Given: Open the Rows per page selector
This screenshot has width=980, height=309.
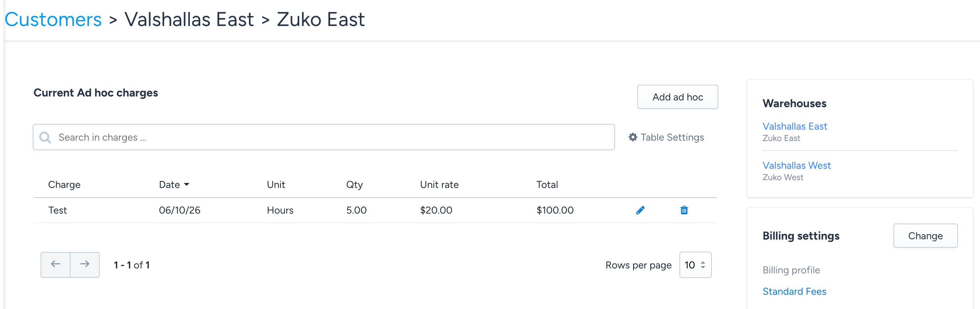Looking at the screenshot, I should (695, 265).
